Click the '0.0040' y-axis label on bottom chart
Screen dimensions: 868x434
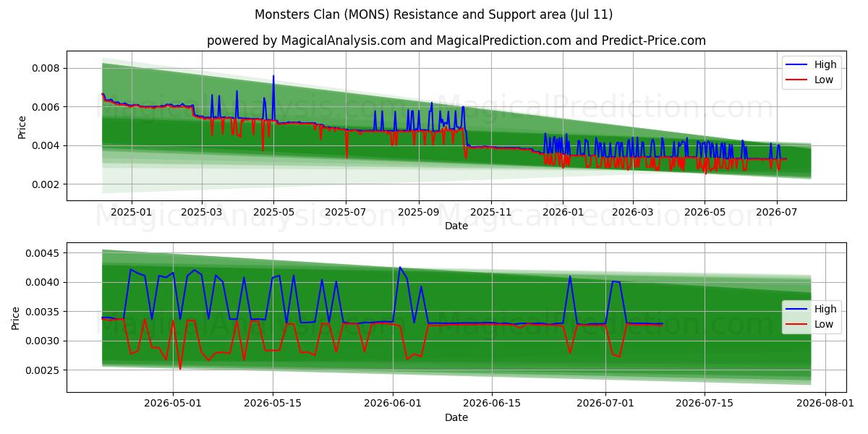[44, 283]
